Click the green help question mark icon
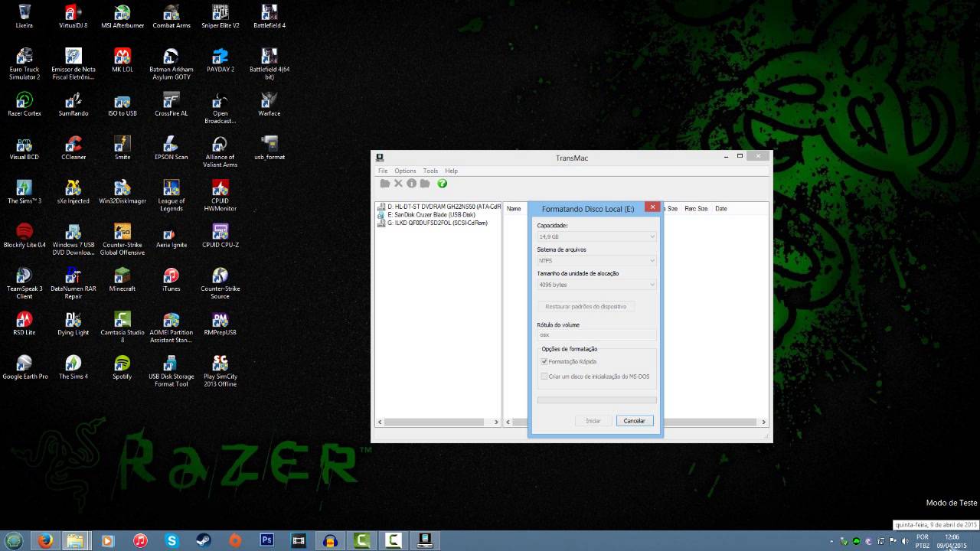This screenshot has width=980, height=551. (x=442, y=184)
